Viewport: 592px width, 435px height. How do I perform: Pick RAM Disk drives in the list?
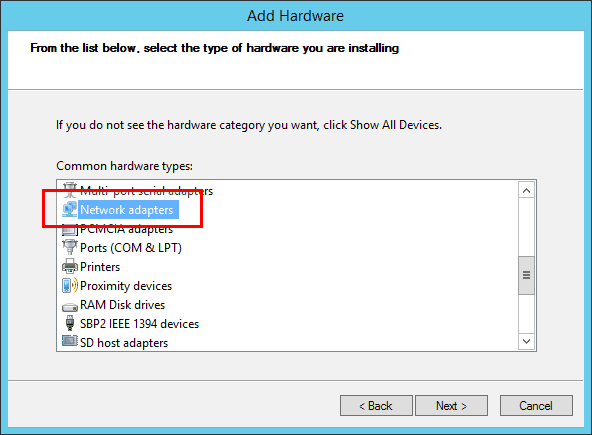click(x=123, y=305)
